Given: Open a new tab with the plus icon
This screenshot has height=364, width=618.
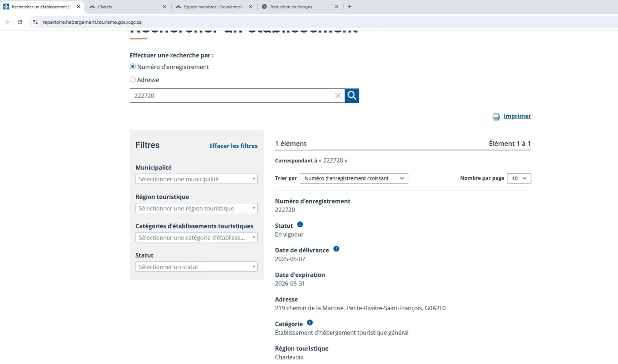Looking at the screenshot, I should click(350, 7).
